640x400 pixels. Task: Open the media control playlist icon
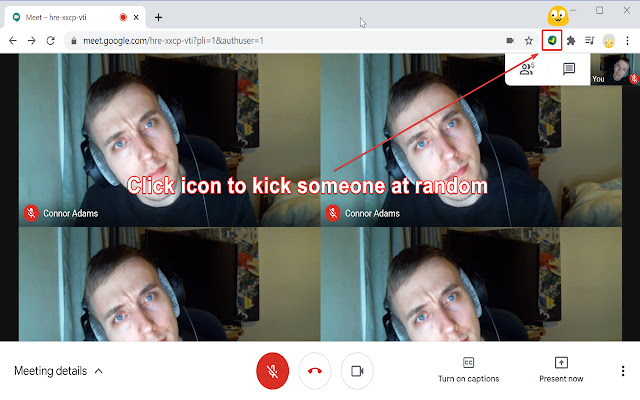pos(590,40)
